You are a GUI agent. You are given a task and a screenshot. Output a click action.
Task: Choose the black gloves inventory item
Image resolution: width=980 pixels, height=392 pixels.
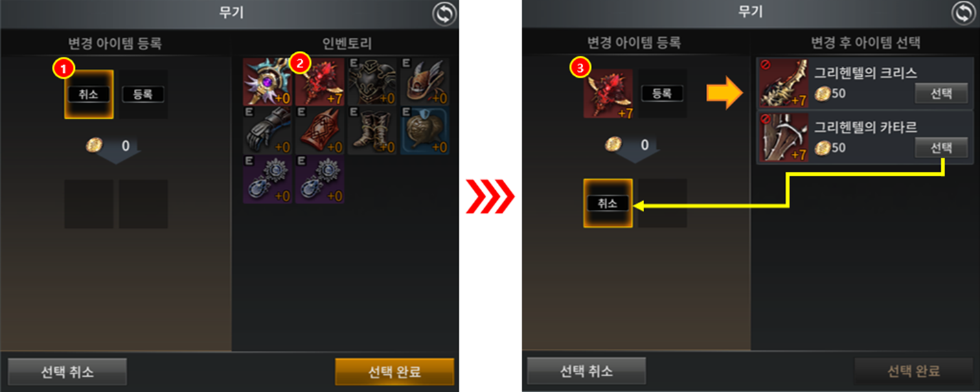pos(269,130)
